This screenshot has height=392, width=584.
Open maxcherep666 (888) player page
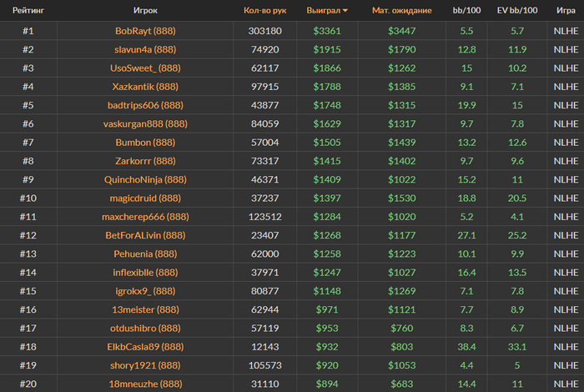pyautogui.click(x=145, y=217)
